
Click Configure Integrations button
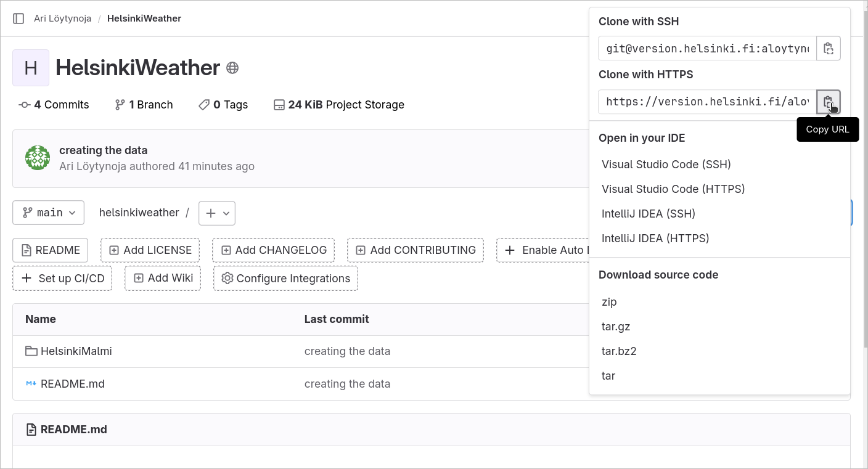click(285, 279)
